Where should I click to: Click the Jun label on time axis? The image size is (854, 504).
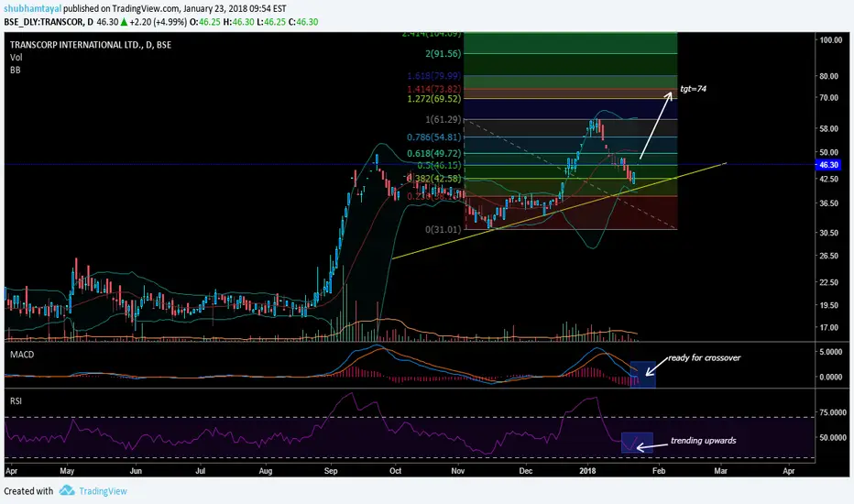[136, 470]
